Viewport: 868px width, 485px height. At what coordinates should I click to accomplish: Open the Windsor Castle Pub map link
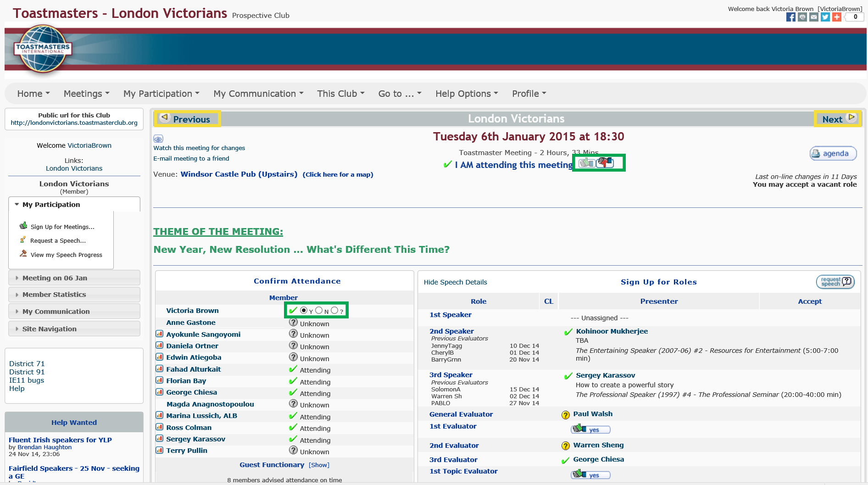[x=338, y=174]
